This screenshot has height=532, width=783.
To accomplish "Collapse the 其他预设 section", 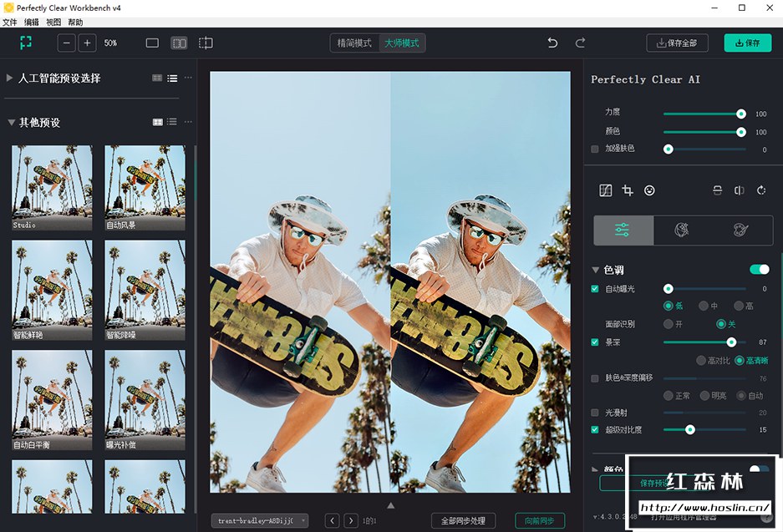I will (x=11, y=122).
